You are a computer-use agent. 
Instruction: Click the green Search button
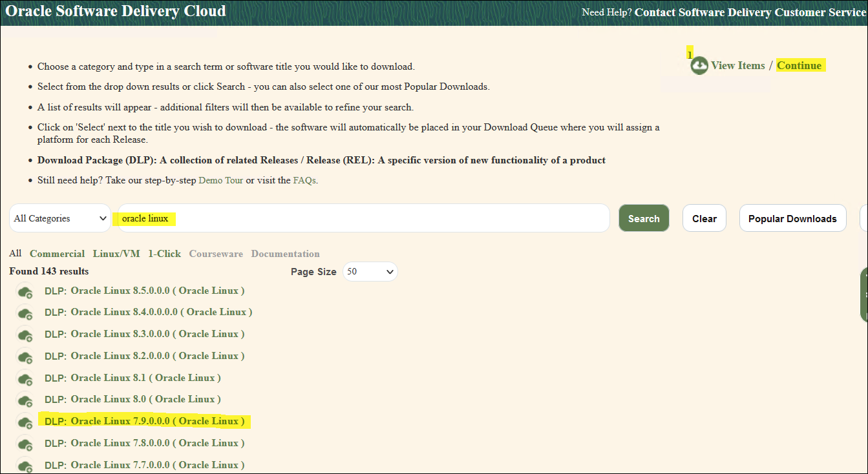coord(644,218)
